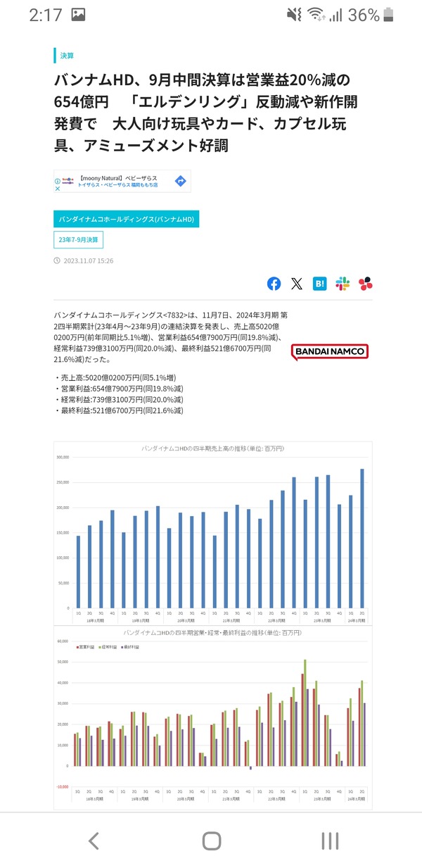Viewport: 422px width, 868px height.
Task: Open the moony Natural ベビーザらス ad banner
Action: tap(122, 182)
